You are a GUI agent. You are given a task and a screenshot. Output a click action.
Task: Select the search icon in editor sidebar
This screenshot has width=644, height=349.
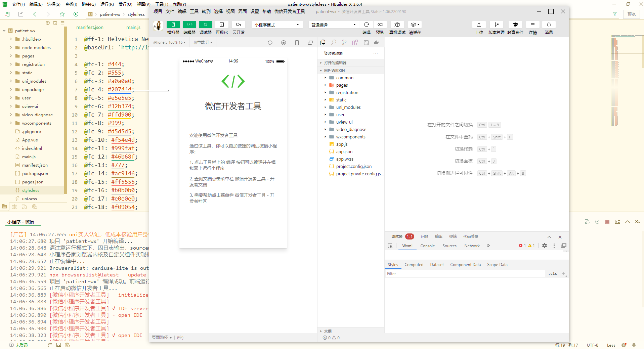(334, 42)
